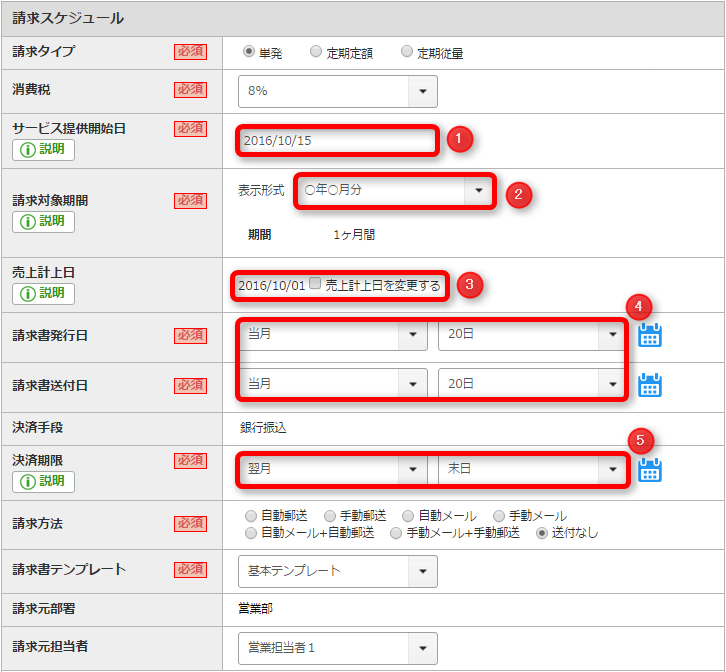Image resolution: width=726 pixels, height=672 pixels.
Task: Click 説明 button under 売上計上日
Action: (x=43, y=293)
